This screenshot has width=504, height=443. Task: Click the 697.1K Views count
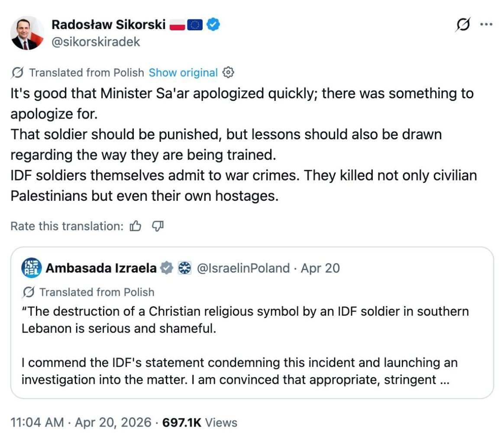(199, 422)
